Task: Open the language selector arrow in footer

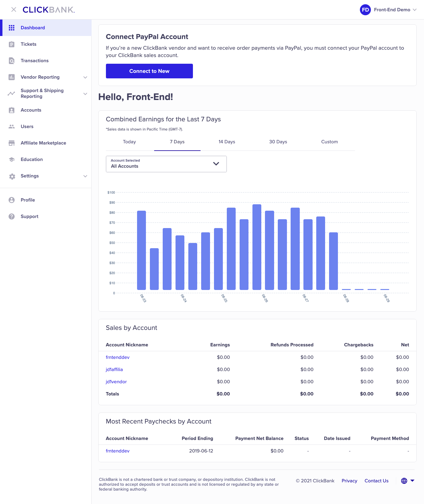Action: pos(412,481)
